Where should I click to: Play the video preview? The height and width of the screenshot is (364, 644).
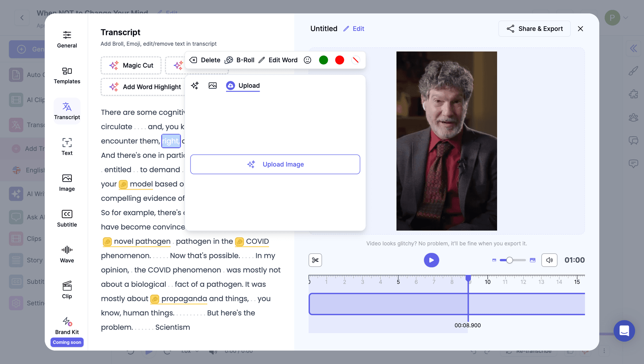[x=431, y=260]
